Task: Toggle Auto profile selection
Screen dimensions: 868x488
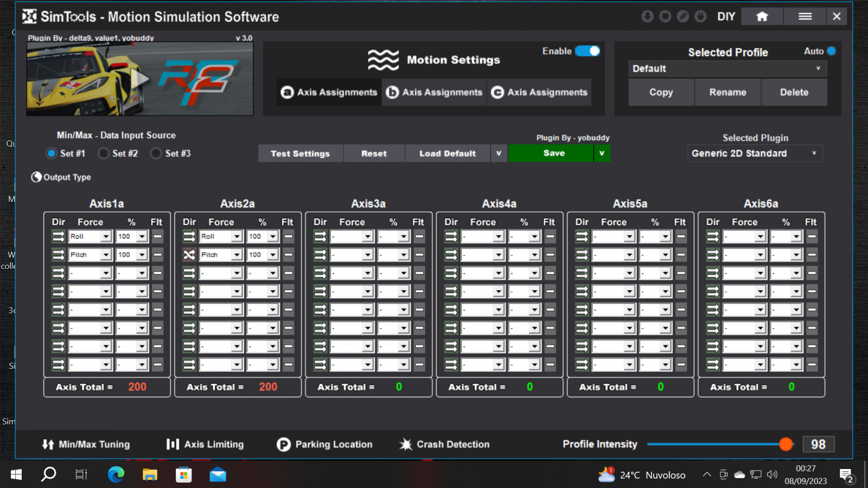Action: click(831, 51)
